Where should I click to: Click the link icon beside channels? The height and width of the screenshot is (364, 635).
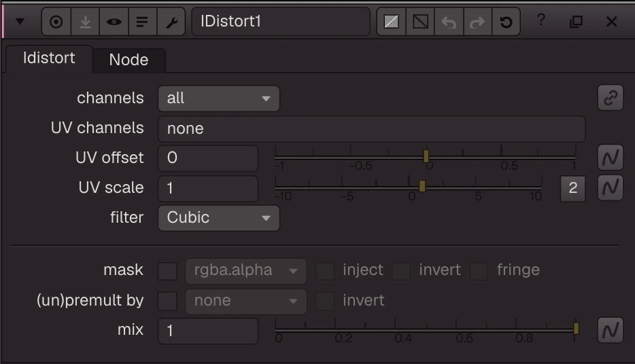(x=611, y=98)
